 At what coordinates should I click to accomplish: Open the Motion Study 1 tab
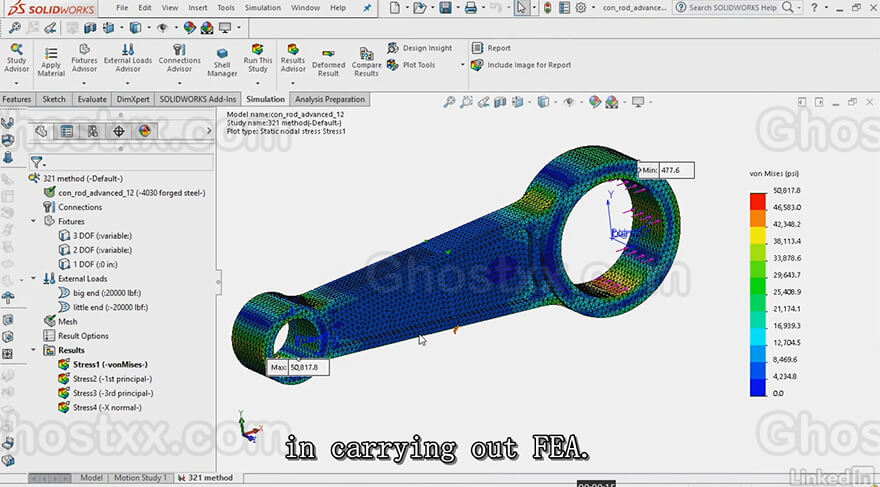(x=140, y=477)
